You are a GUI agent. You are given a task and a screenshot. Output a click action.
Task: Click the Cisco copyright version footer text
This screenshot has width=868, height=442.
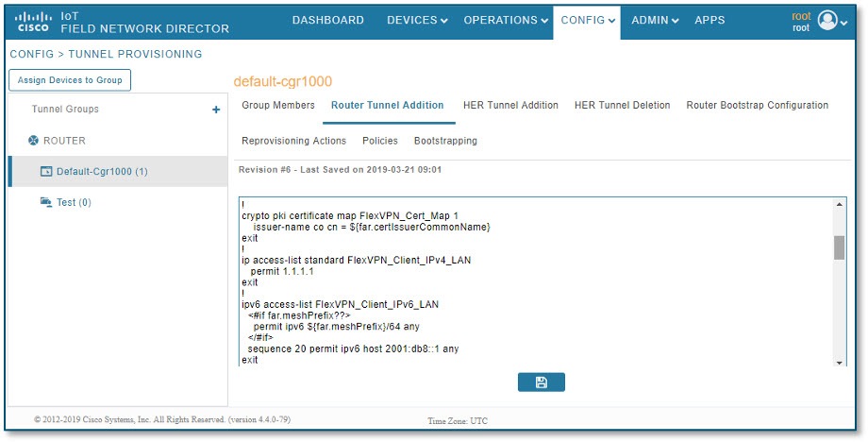point(162,419)
